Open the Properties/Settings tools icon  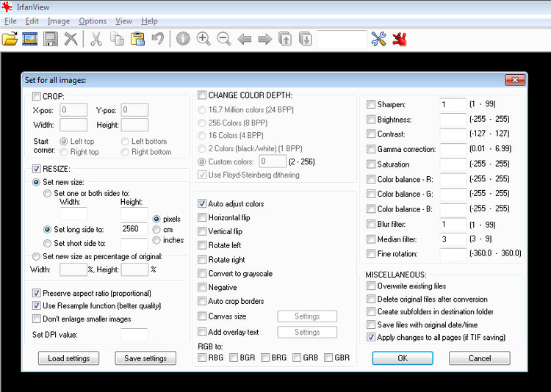[x=378, y=39]
